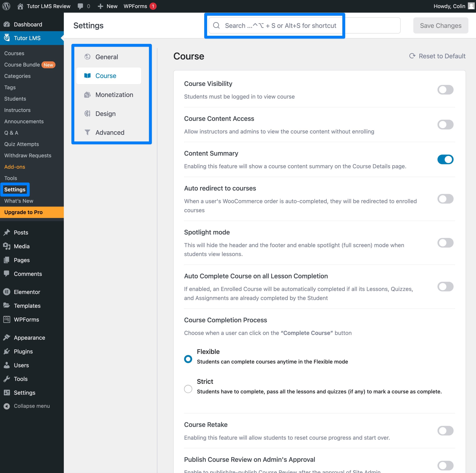The height and width of the screenshot is (473, 476).
Task: Enable Auto Complete Course on Lesson Completion toggle
Action: pos(445,287)
